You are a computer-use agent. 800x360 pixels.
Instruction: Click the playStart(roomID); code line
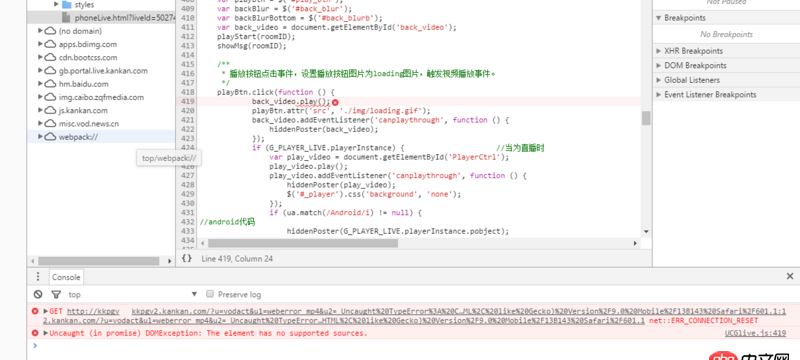tap(256, 37)
